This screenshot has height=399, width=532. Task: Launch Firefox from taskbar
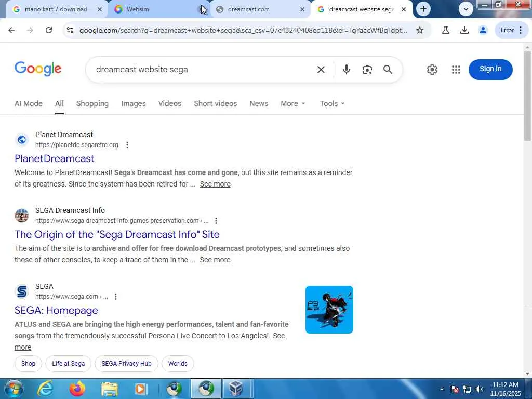coord(77,389)
